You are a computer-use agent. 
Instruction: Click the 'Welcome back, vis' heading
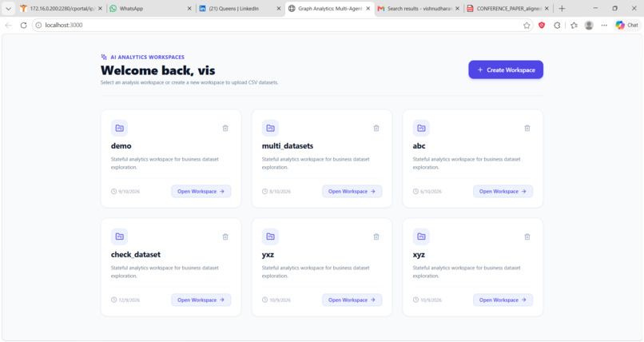(x=157, y=70)
